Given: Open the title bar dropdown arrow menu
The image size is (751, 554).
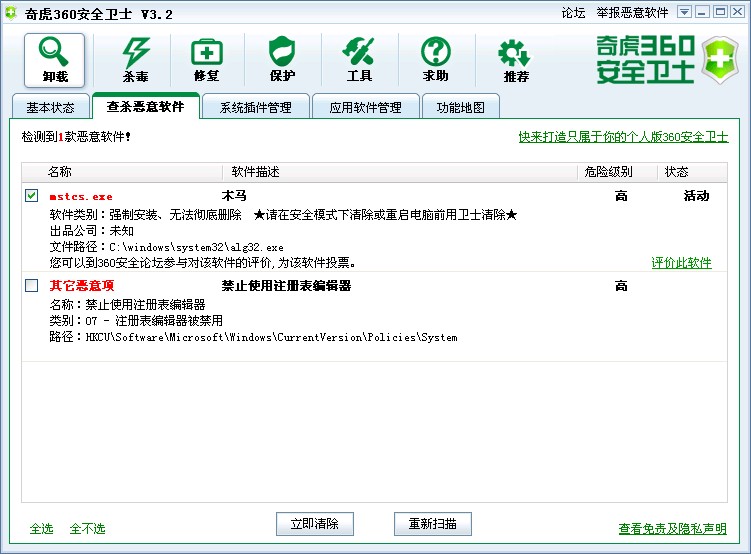Looking at the screenshot, I should 684,12.
